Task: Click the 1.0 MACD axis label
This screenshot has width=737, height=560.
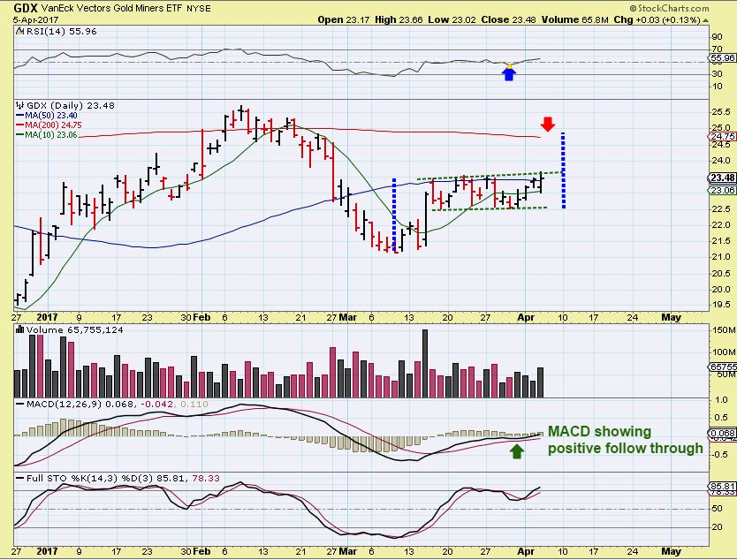Action: click(721, 400)
